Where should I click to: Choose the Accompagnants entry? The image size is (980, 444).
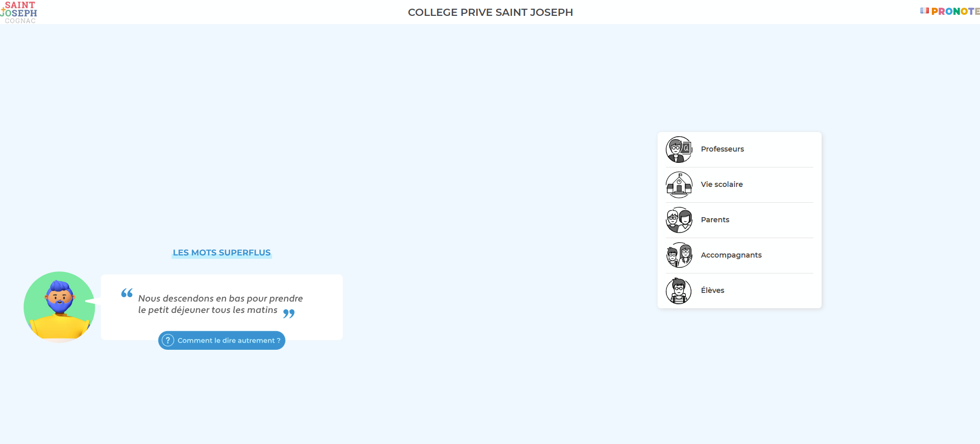click(739, 256)
